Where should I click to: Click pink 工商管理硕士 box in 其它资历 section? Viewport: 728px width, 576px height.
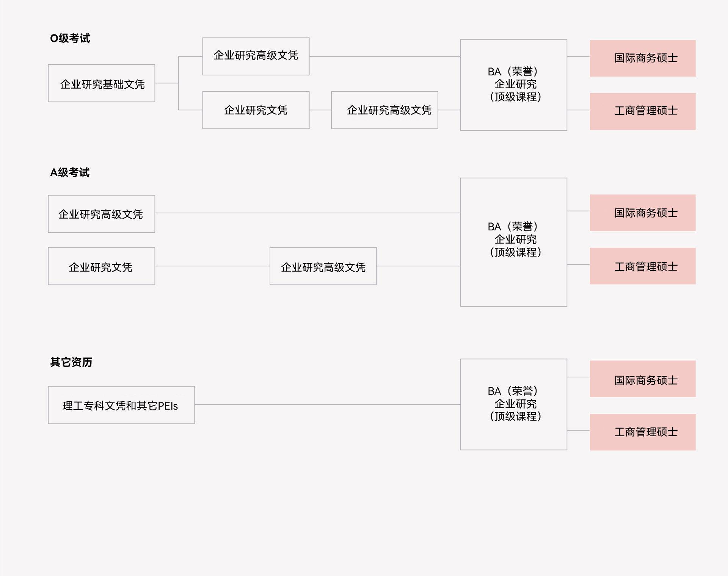pyautogui.click(x=643, y=432)
